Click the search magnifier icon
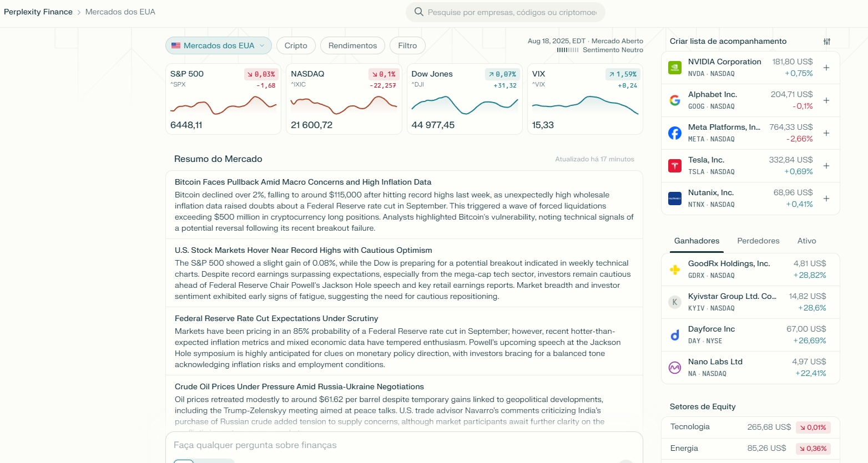Viewport: 868px width, 463px height. point(418,12)
